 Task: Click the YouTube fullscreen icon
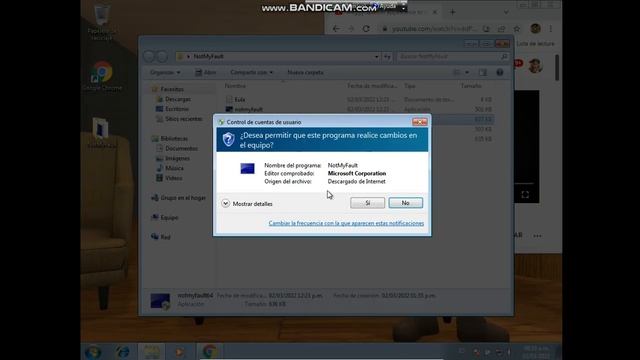pos(525,195)
